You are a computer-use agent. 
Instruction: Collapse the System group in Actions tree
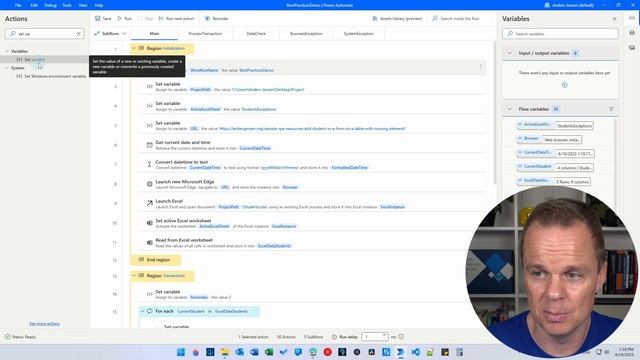7,68
